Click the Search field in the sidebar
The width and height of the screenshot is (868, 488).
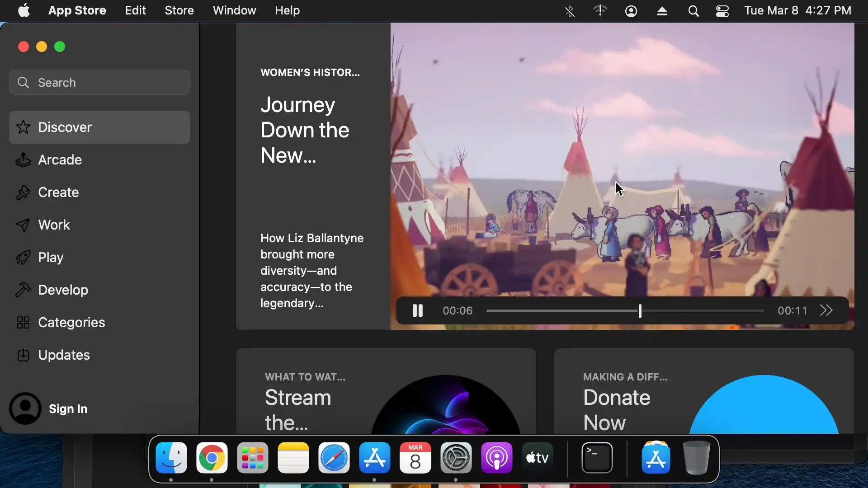(99, 83)
